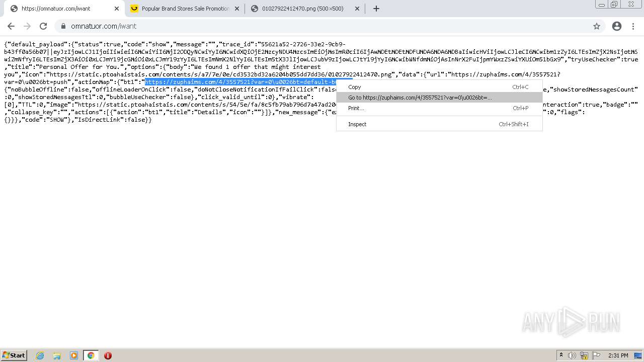Bookmark this page with the star icon

(597, 26)
